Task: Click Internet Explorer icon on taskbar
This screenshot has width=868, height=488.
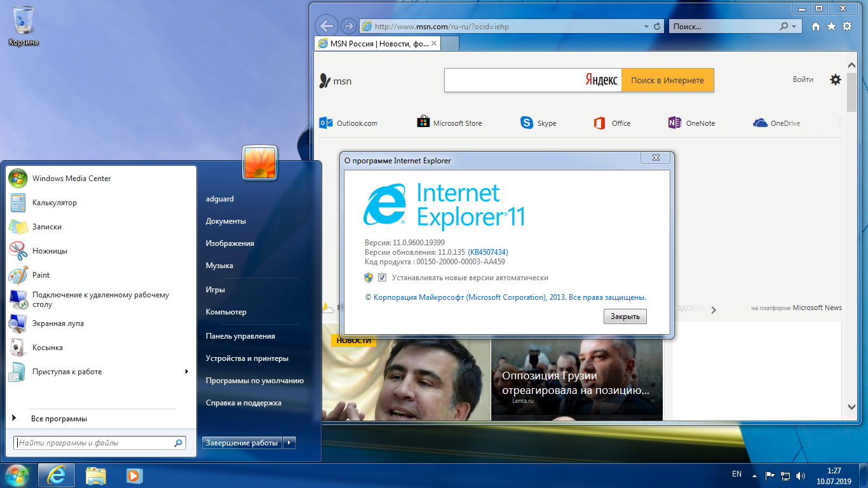Action: point(57,475)
